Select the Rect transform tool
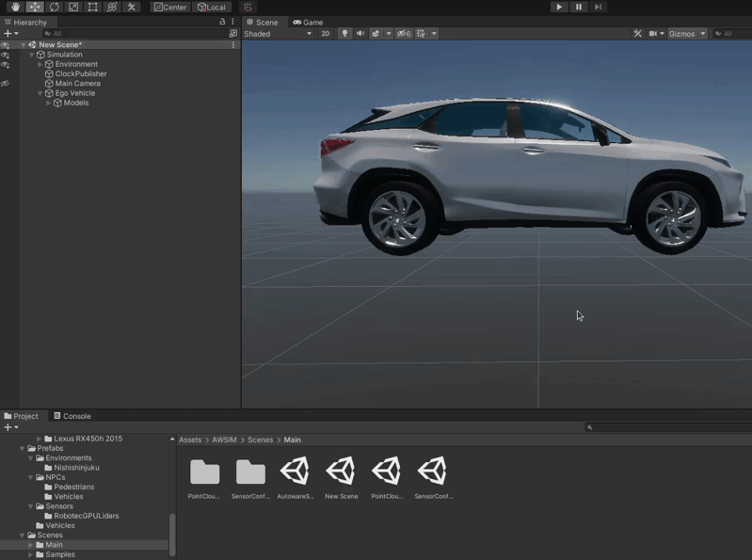Viewport: 752px width, 560px height. pos(93,7)
